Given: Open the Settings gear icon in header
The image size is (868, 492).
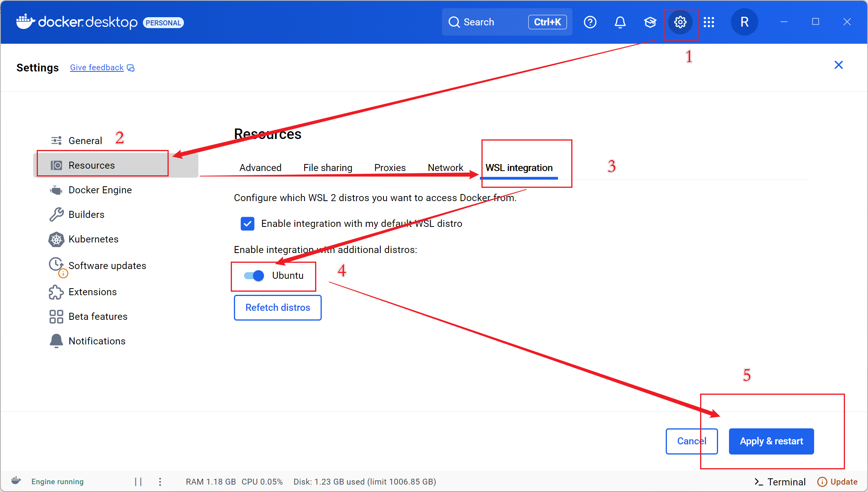Looking at the screenshot, I should (680, 22).
